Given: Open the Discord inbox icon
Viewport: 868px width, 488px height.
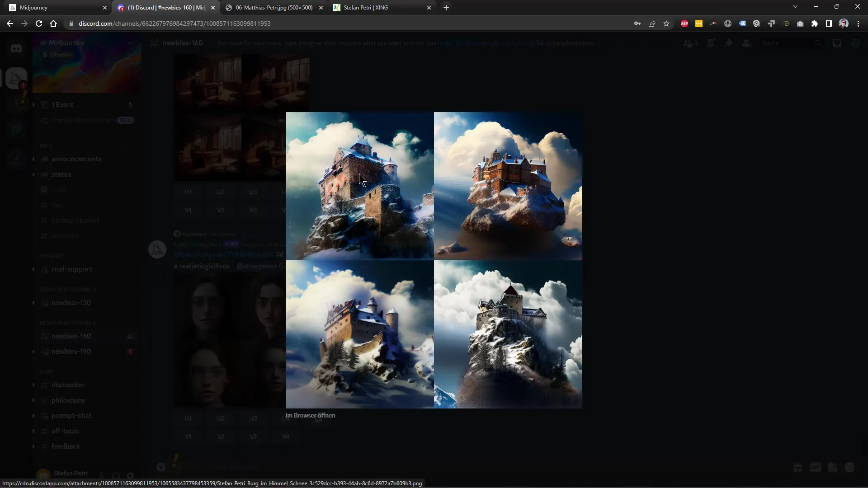Looking at the screenshot, I should (837, 43).
